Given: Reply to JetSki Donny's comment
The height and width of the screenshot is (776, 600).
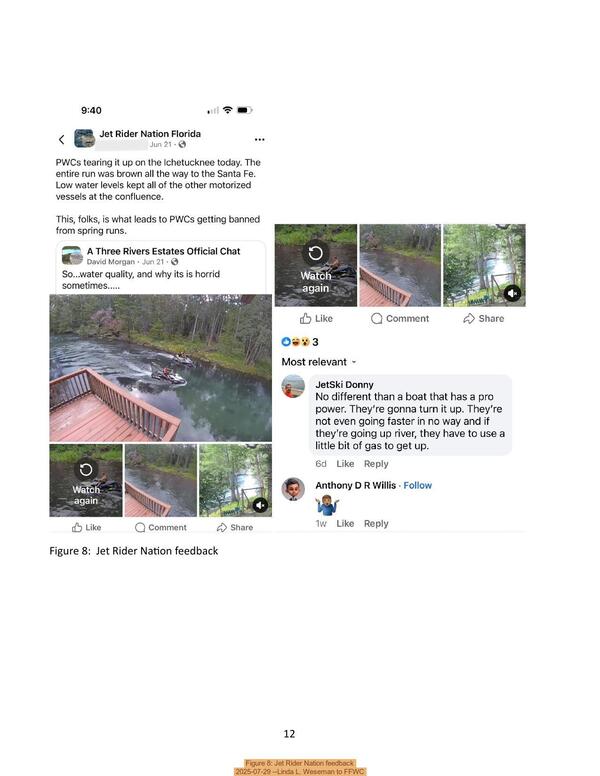Looking at the screenshot, I should pos(376,464).
